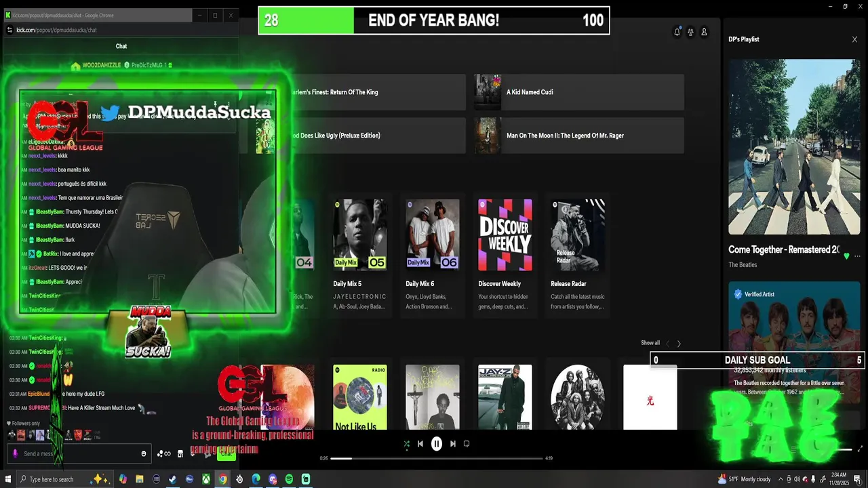
Task: Open Windows Start menu
Action: pyautogui.click(x=9, y=479)
